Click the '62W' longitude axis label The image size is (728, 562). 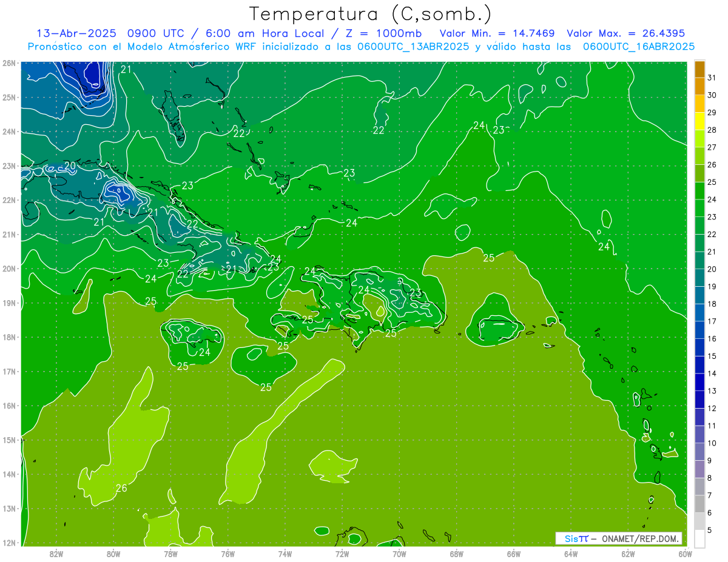[x=628, y=554]
